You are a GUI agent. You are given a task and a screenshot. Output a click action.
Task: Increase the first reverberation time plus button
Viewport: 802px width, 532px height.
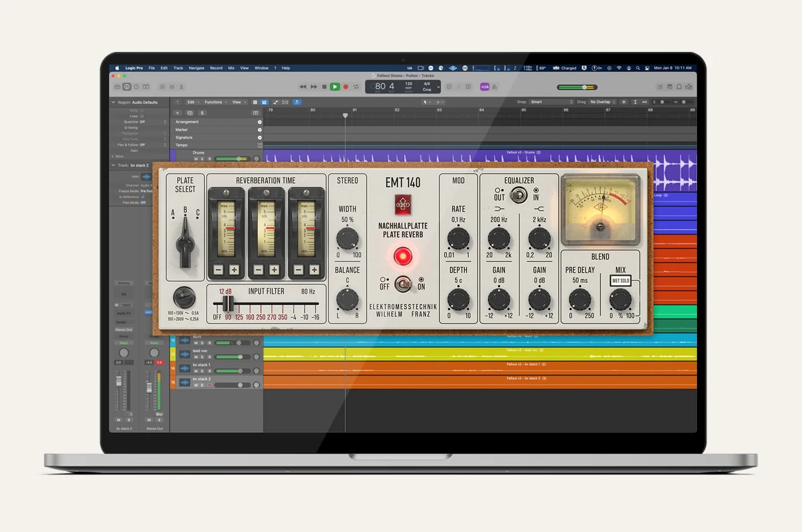click(234, 270)
